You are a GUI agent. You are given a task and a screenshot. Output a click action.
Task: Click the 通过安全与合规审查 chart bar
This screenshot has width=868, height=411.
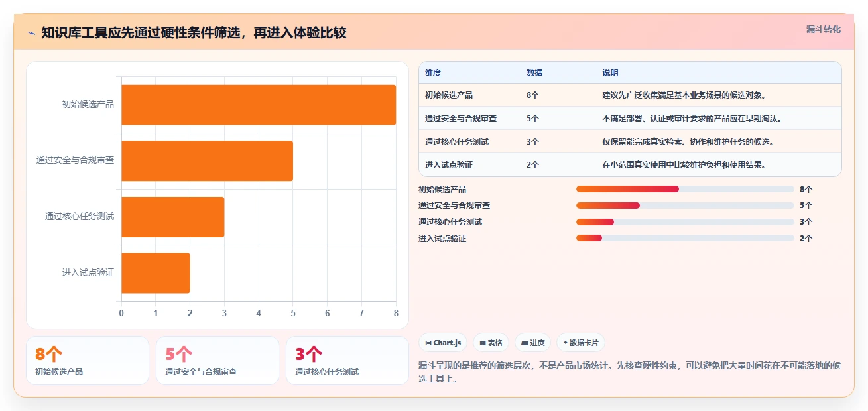click(207, 160)
